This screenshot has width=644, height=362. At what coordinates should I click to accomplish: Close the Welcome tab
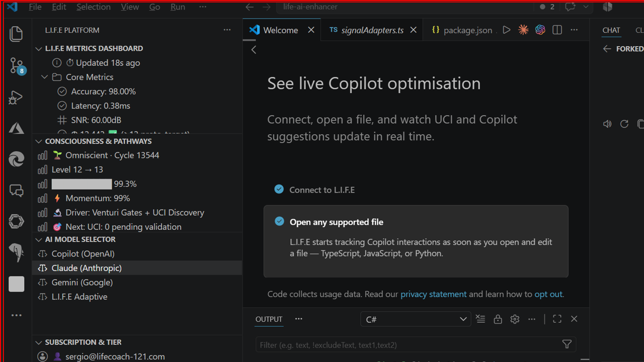coord(311,30)
